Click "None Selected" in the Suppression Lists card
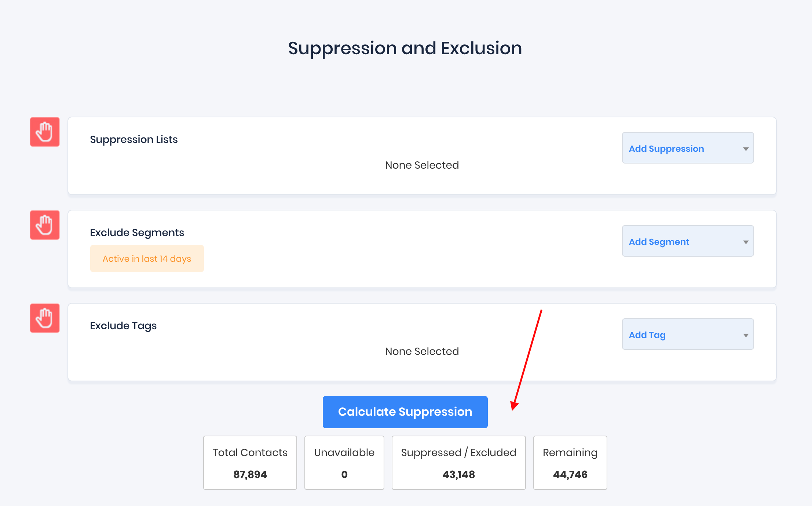812x506 pixels. click(x=422, y=165)
